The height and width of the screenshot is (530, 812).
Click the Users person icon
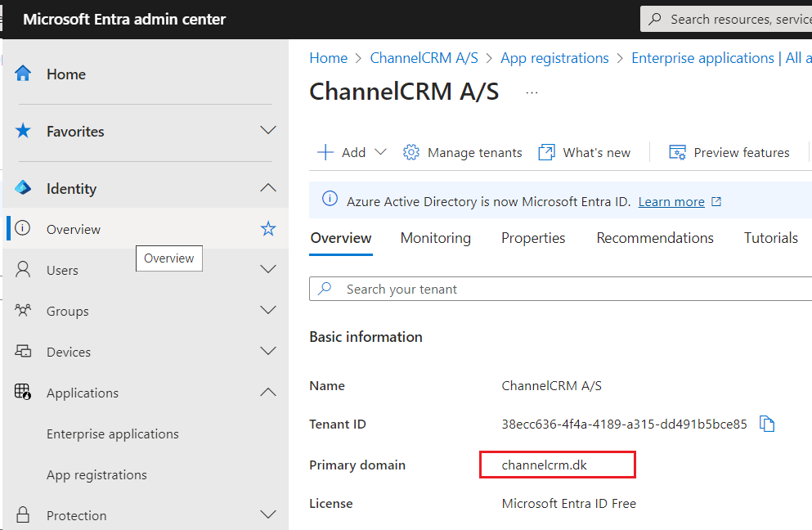point(23,269)
